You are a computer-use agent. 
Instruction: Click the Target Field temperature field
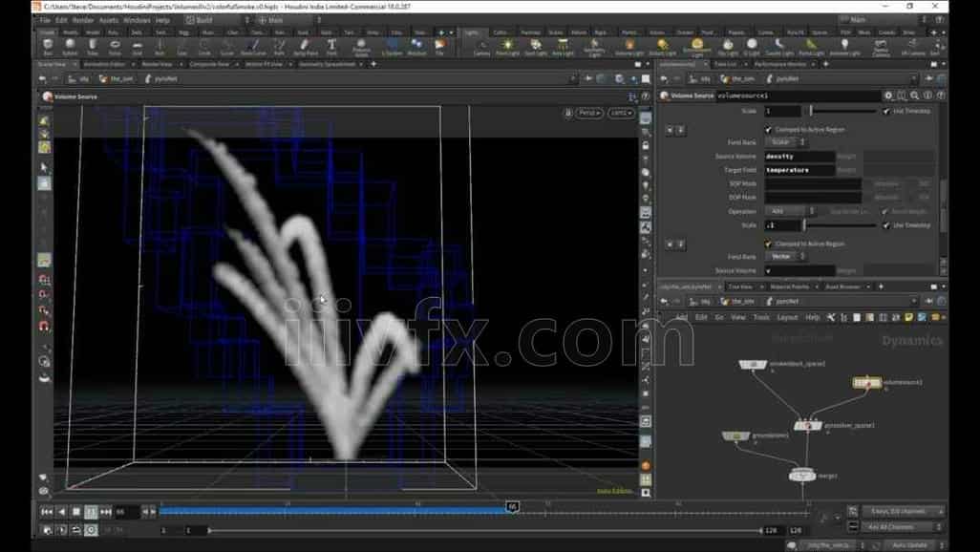pos(800,170)
